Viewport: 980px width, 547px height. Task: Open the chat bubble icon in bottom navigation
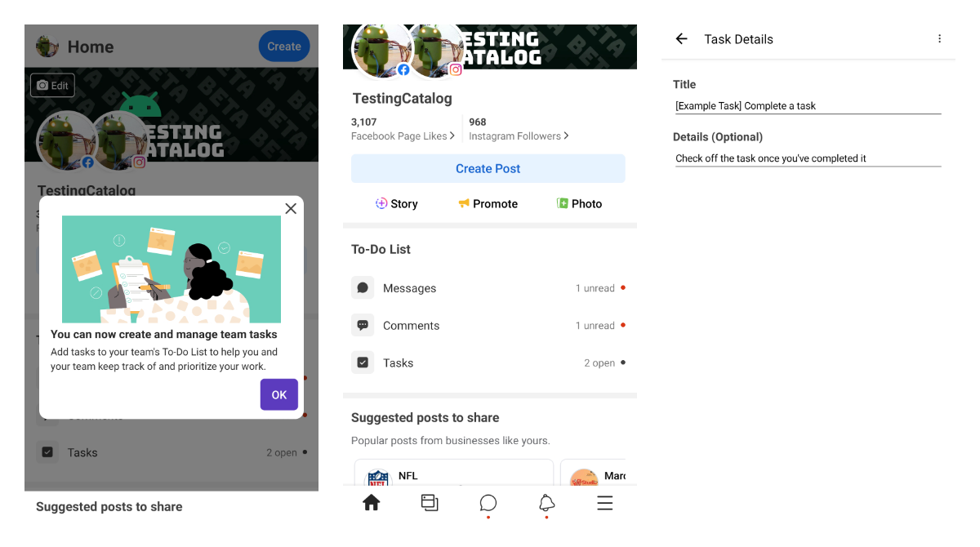(488, 503)
